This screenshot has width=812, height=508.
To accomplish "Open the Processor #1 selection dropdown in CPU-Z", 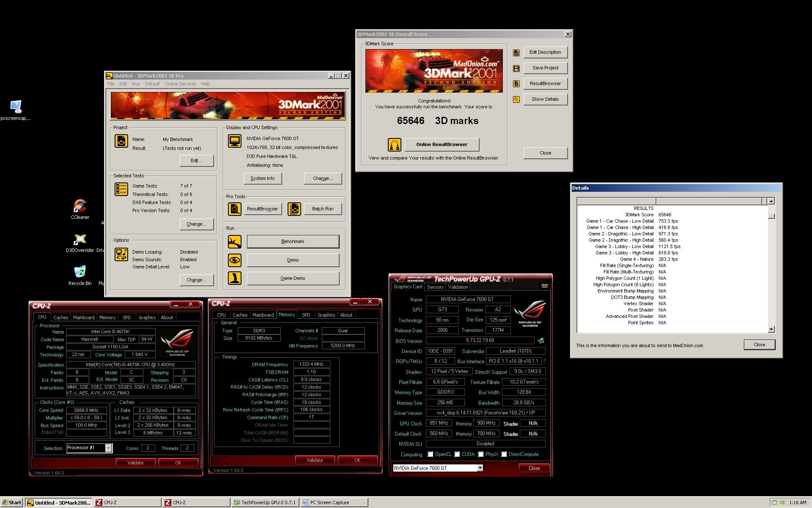I will click(108, 448).
